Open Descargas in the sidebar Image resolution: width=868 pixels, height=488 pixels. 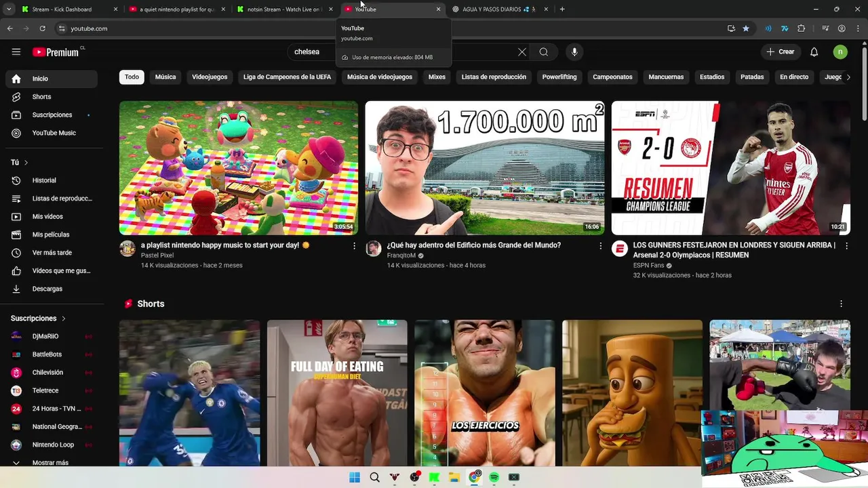[52, 289]
